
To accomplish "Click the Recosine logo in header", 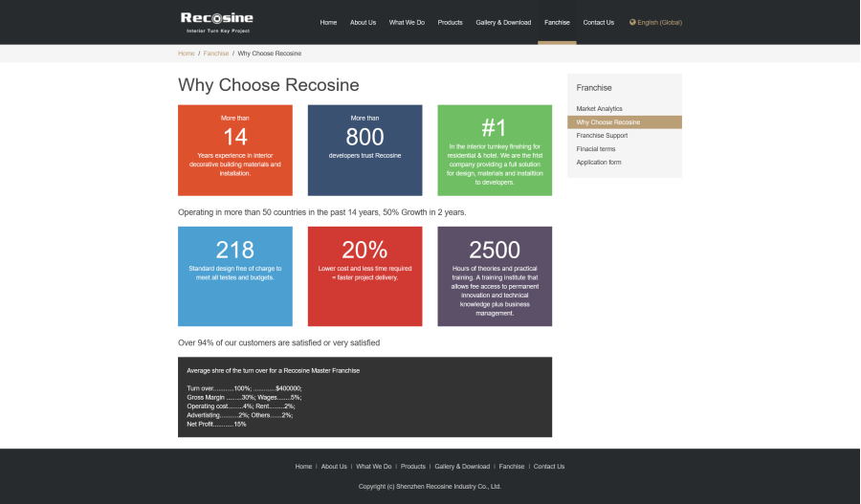I will coord(217,21).
